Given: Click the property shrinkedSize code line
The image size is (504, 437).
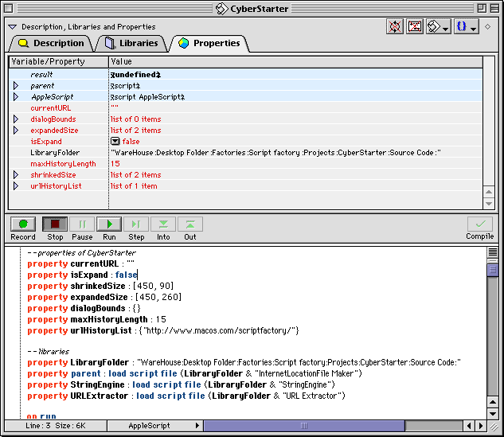Looking at the screenshot, I should 100,286.
